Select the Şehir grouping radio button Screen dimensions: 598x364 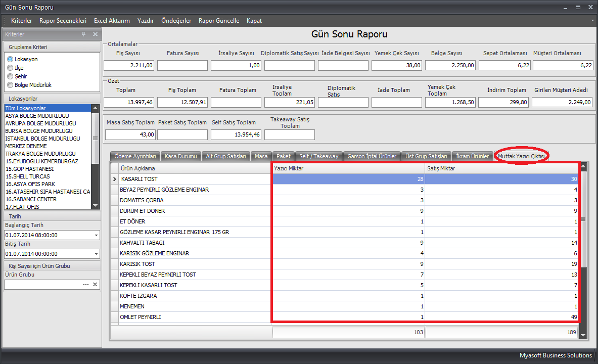[x=10, y=76]
